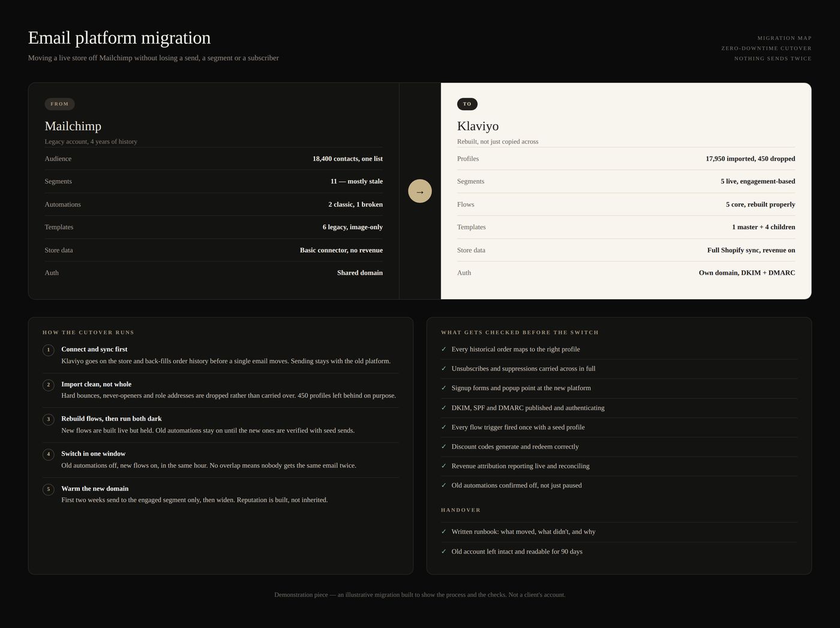This screenshot has height=628, width=840.
Task: Click the FROM badge above Mailchimp
Action: pyautogui.click(x=59, y=104)
